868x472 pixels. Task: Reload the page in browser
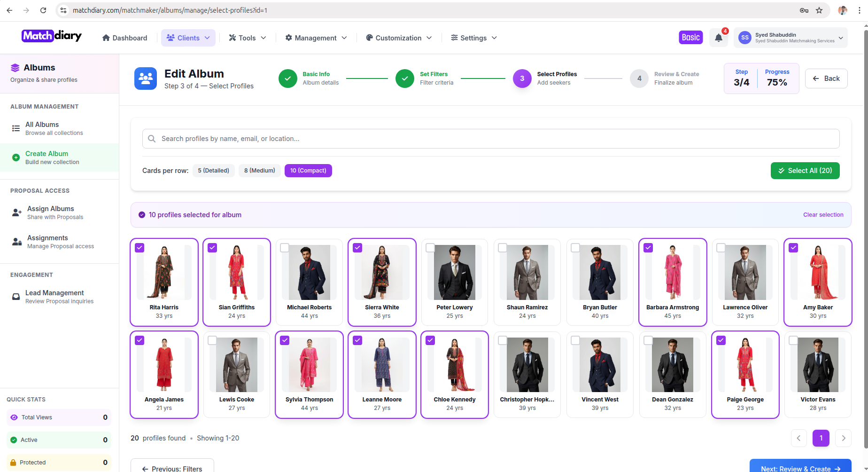pos(43,10)
